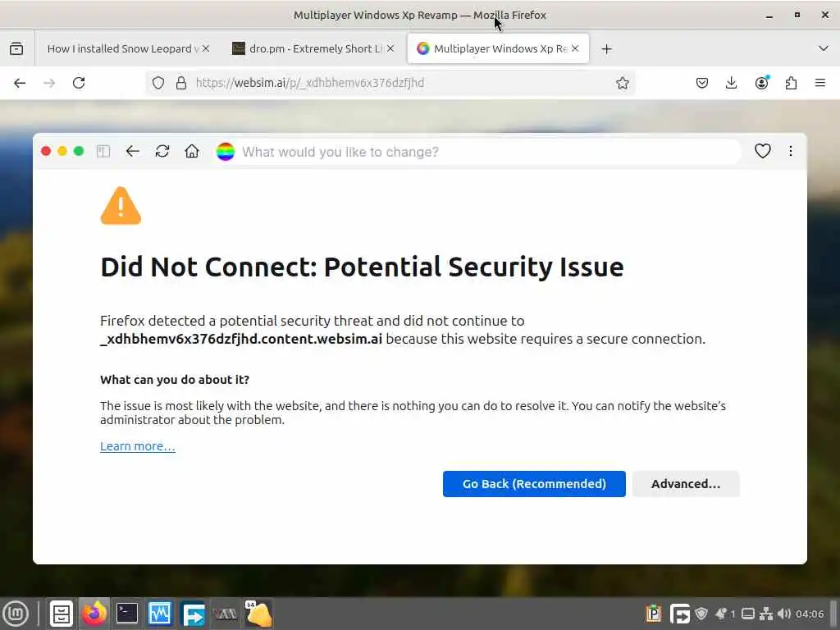Bookmark this page with star icon
This screenshot has height=630, width=840.
point(623,83)
